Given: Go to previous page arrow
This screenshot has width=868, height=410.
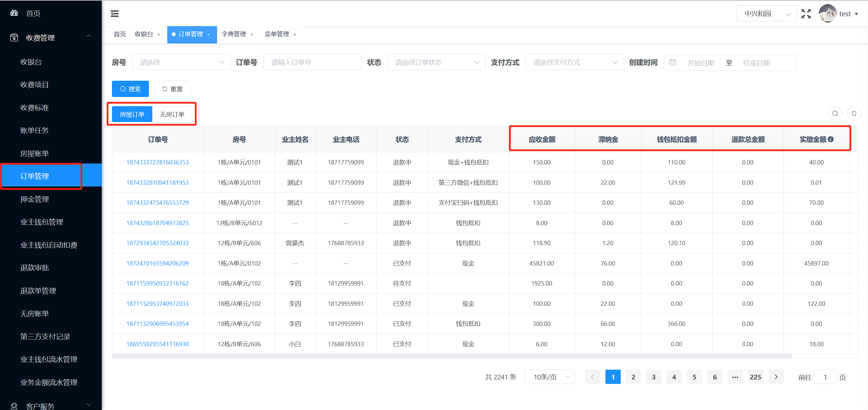Looking at the screenshot, I should [x=593, y=377].
